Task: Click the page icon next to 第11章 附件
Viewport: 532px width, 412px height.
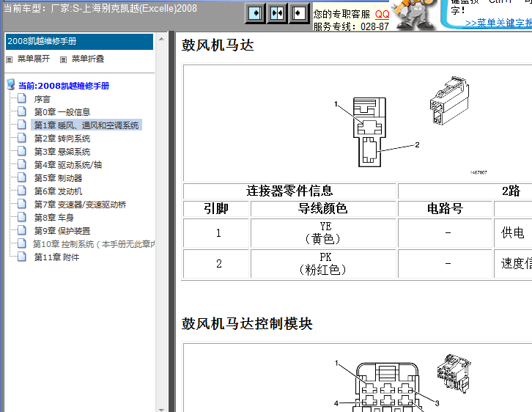Action: [22, 257]
